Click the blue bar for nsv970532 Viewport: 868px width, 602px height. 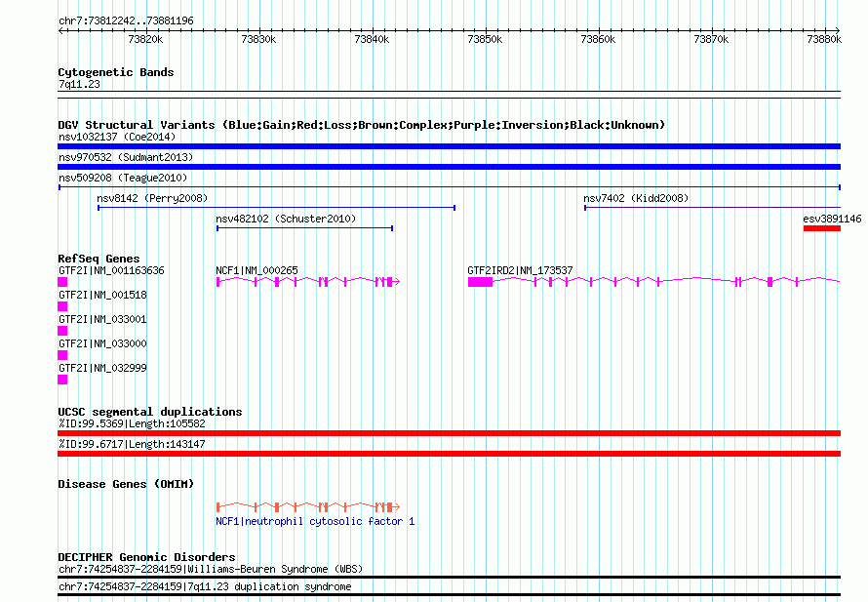pos(449,167)
